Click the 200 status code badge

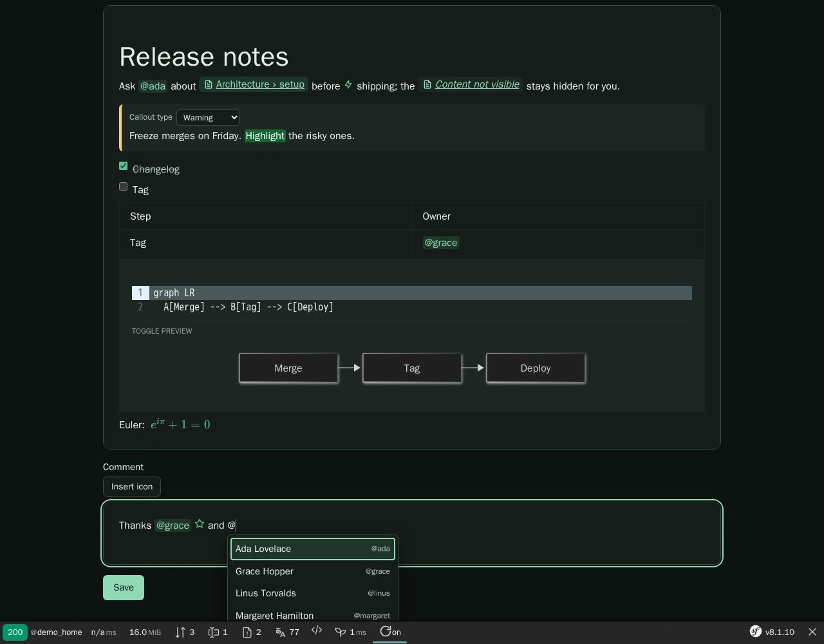tap(15, 632)
